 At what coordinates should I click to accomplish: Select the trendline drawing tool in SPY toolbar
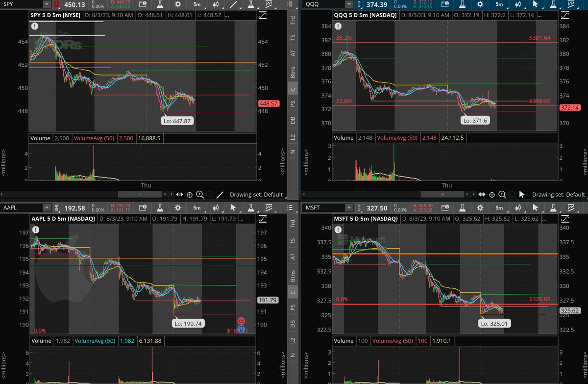click(234, 4)
